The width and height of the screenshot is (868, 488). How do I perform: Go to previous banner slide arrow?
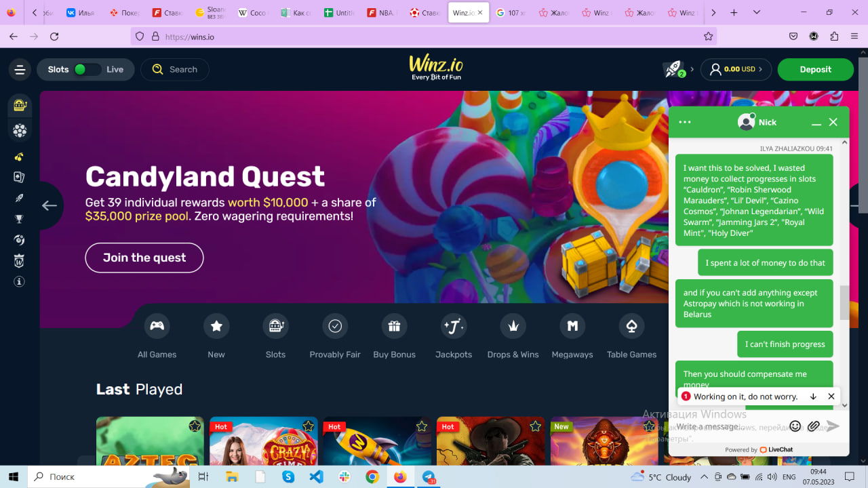coord(50,205)
